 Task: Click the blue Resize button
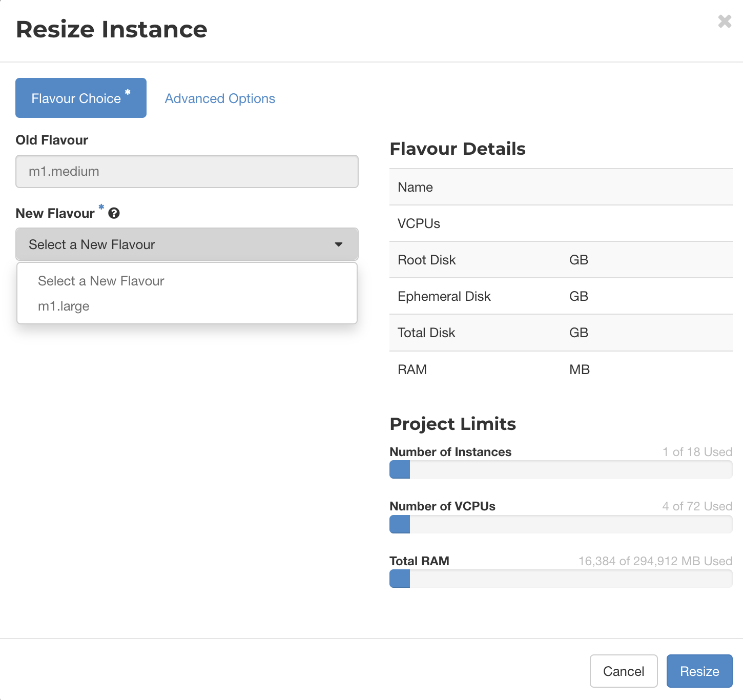pos(699,671)
